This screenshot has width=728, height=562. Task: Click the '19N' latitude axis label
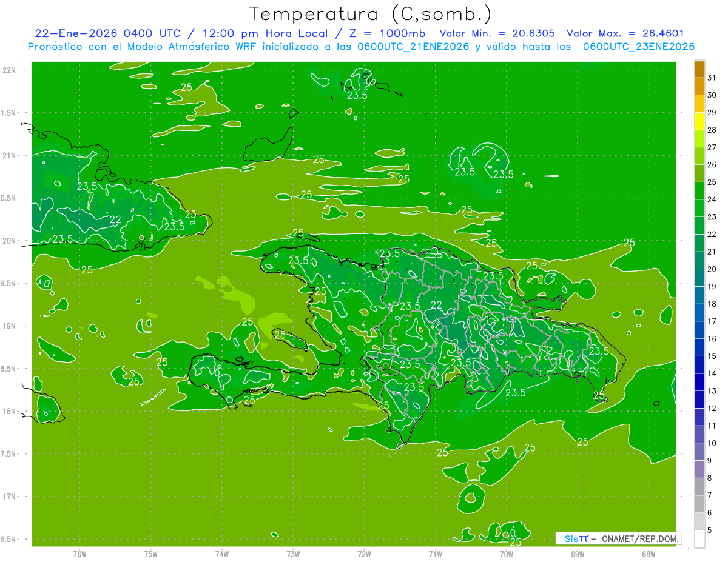tap(8, 326)
